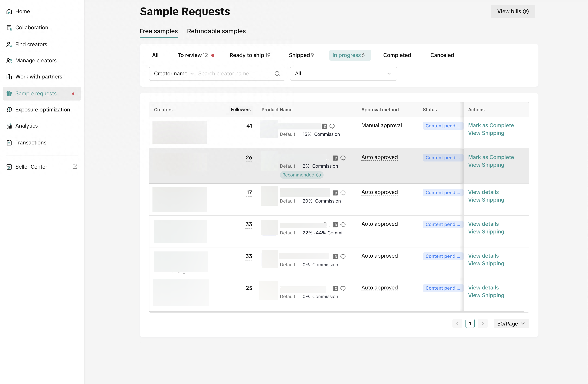Select the Completed status tab
Viewport: 588px width, 384px height.
397,55
